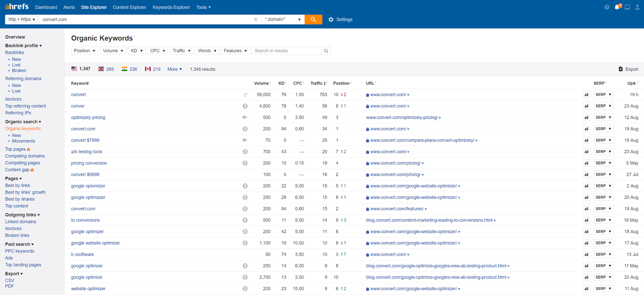Open SERP dropdown for 'convert' row

coord(603,94)
